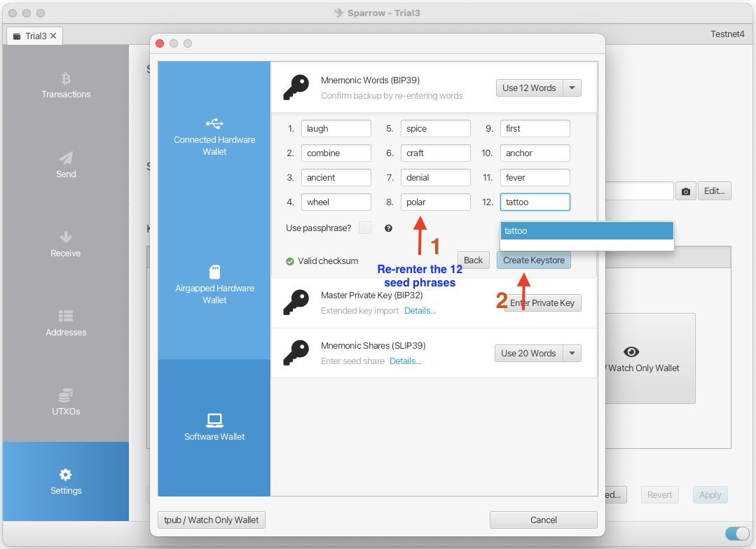Focus word 2 field containing combine
Viewport: 756px width, 549px height.
pyautogui.click(x=336, y=153)
